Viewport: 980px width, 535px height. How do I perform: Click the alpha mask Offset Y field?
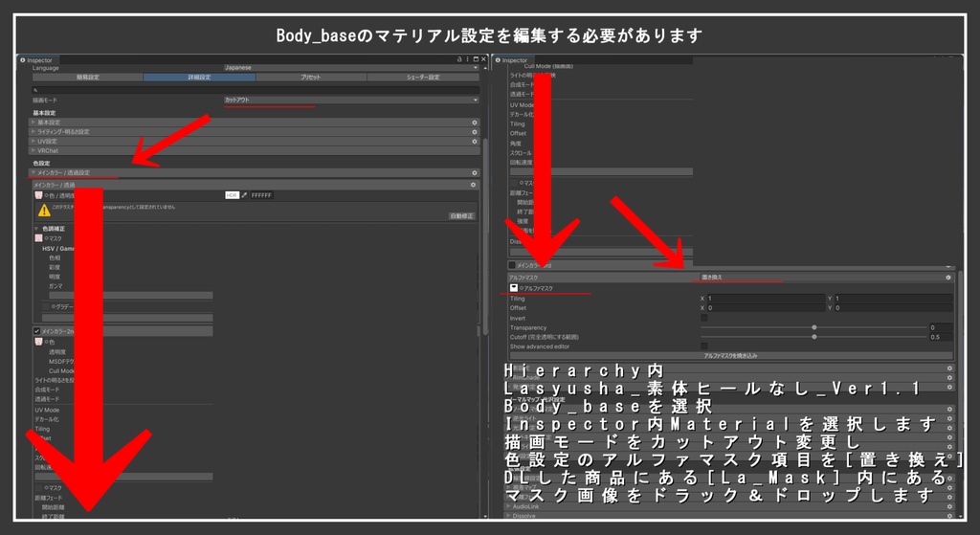[894, 308]
